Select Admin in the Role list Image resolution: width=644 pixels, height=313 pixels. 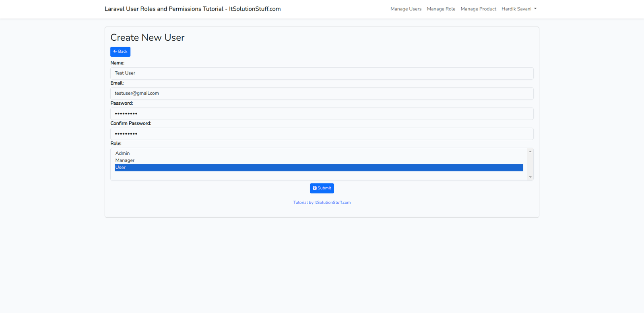122,153
